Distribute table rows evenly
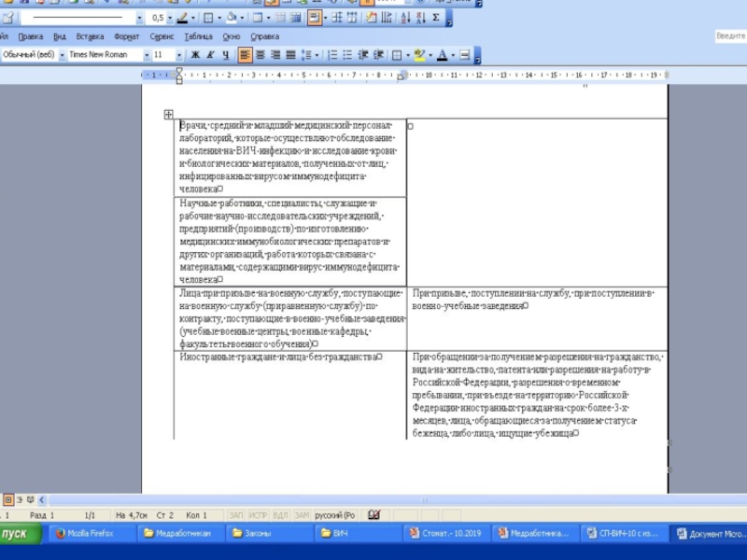747x560 pixels. [337, 18]
